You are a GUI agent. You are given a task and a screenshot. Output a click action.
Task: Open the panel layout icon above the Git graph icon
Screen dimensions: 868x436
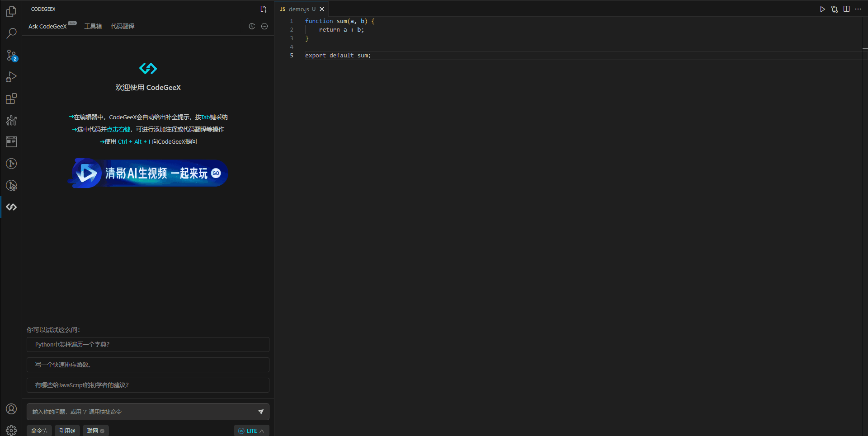point(11,142)
